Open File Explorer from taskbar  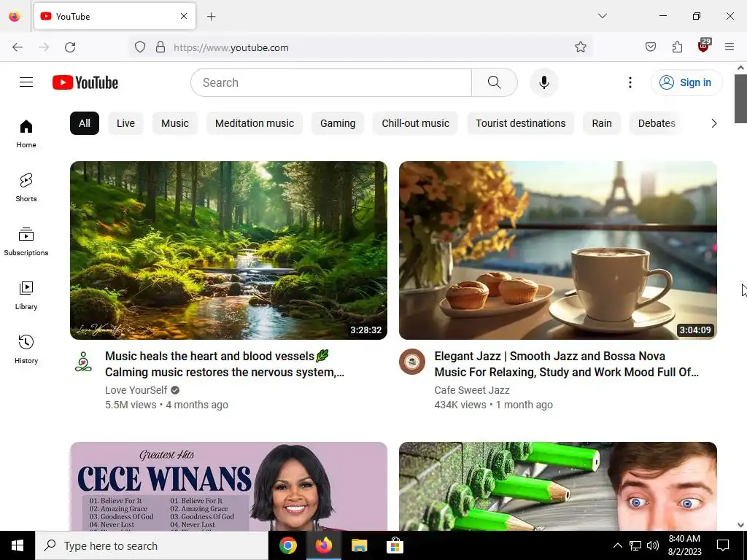tap(359, 545)
